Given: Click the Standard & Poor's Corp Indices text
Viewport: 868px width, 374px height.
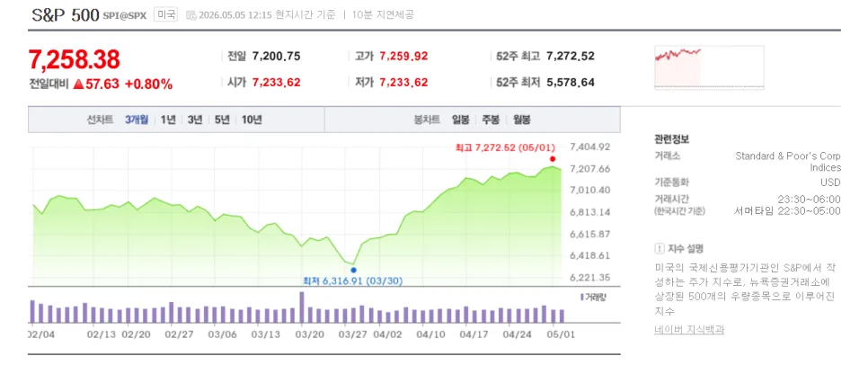Looking at the screenshot, I should coord(788,162).
